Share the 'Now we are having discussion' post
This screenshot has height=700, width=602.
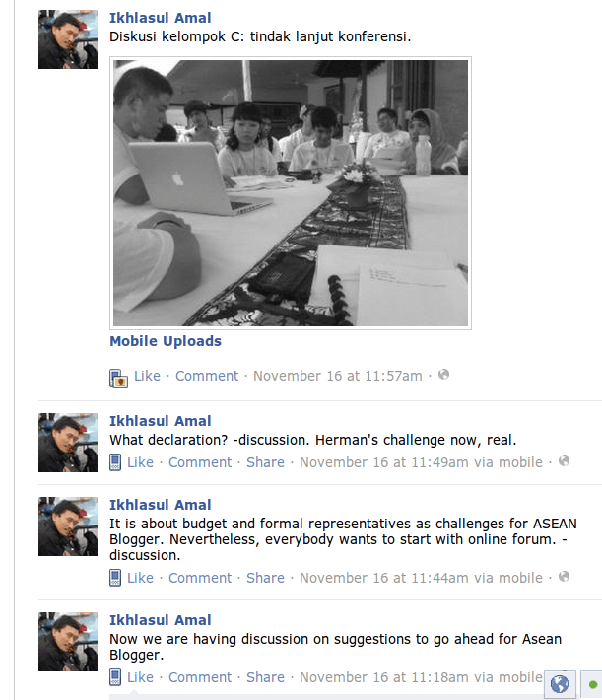tap(265, 677)
